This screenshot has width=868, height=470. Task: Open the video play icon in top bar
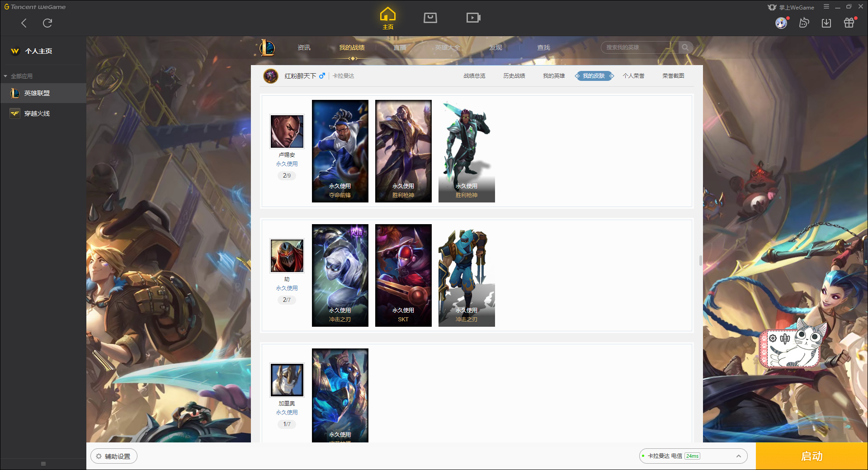473,18
